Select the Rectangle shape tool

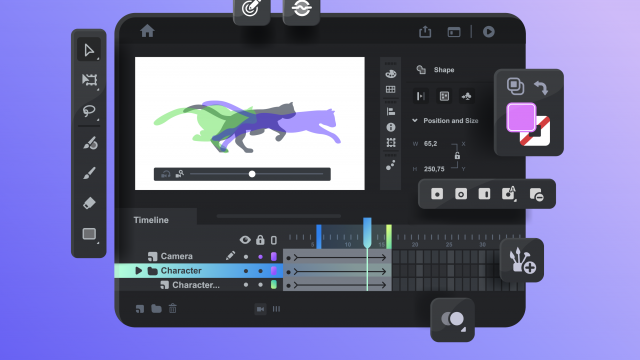click(x=89, y=234)
